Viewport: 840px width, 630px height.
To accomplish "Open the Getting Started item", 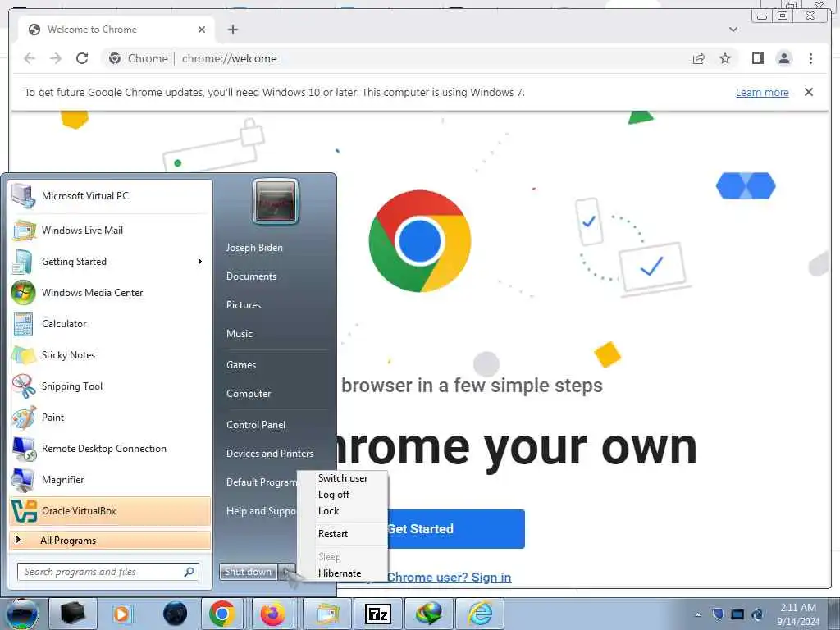I will [110, 262].
